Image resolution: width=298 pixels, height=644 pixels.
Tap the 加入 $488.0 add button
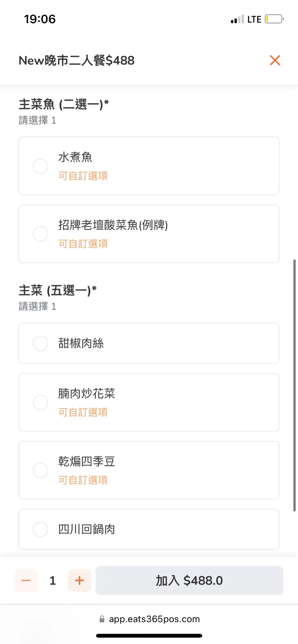tap(189, 580)
